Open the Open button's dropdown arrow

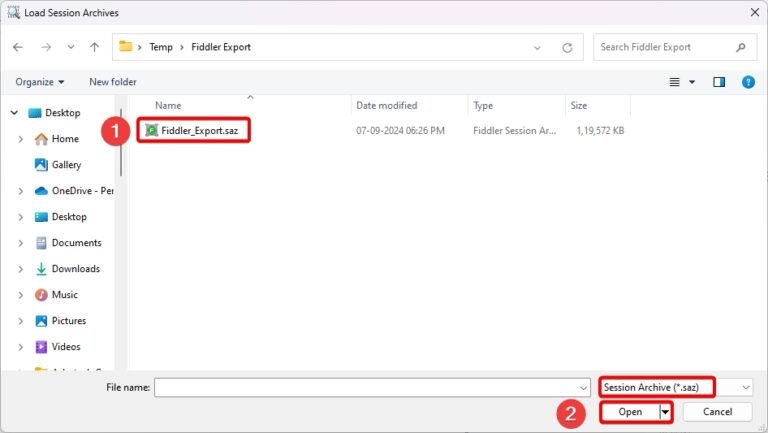point(665,412)
